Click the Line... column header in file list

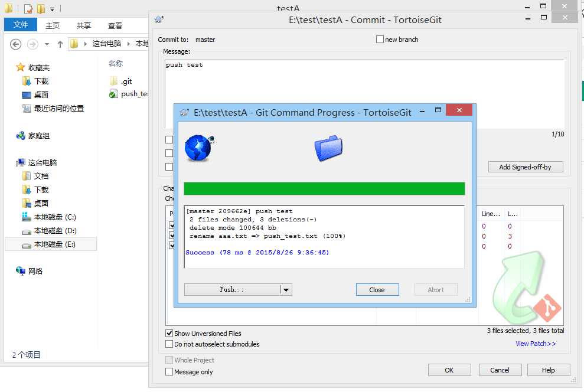click(x=491, y=214)
